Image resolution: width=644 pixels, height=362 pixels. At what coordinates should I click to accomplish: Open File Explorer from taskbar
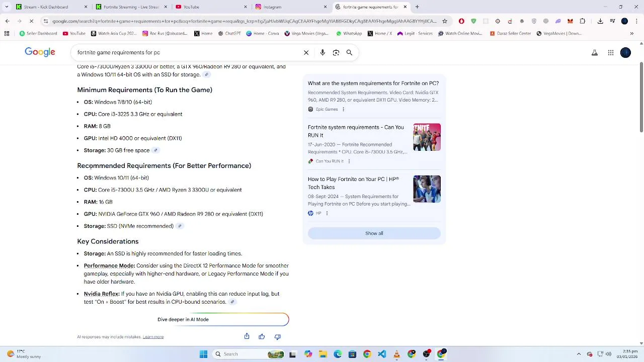(323, 354)
